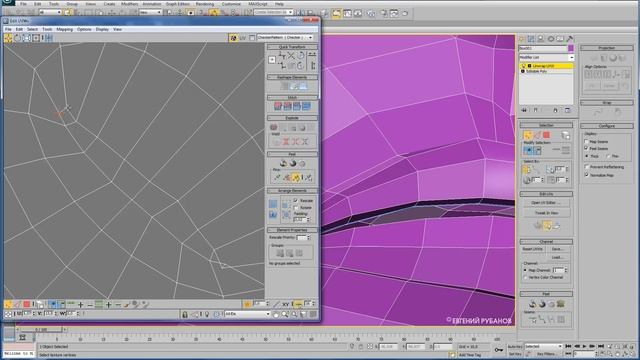Click the timeline frame slider 0/100
Image resolution: width=640 pixels, height=360 pixels.
(x=41, y=329)
